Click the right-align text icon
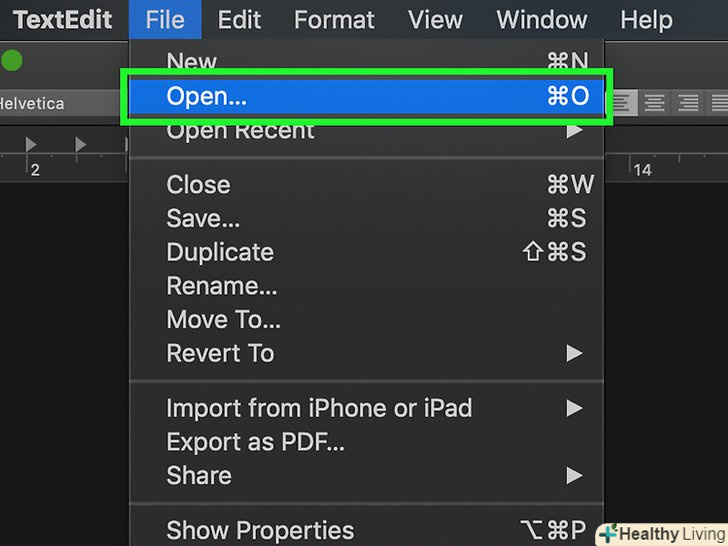Viewport: 728px width, 546px height. pos(688,102)
